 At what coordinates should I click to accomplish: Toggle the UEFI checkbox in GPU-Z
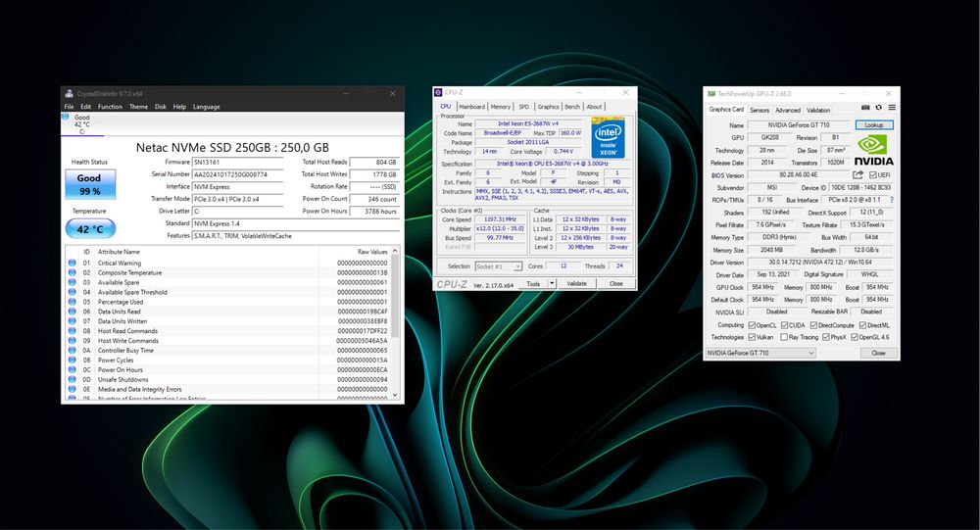[x=873, y=175]
